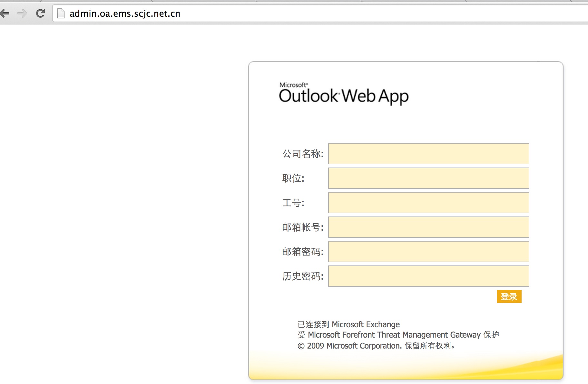The width and height of the screenshot is (588, 384).
Task: Click the 邮箱密码 label
Action: 303,252
